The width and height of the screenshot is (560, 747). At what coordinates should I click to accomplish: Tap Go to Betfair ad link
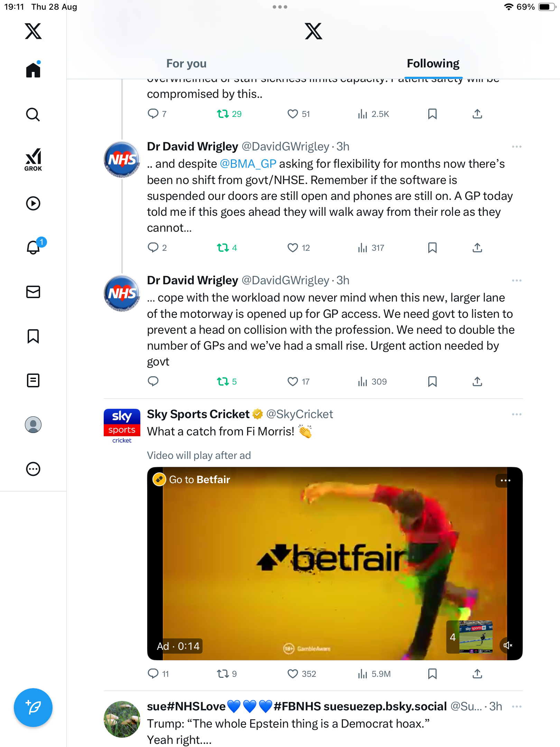point(199,480)
